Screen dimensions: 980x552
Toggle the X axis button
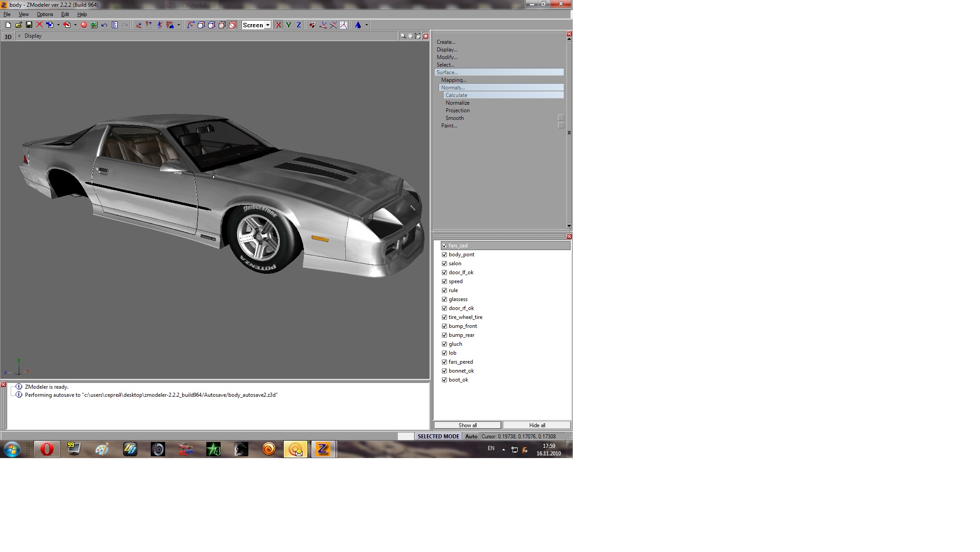[x=278, y=25]
